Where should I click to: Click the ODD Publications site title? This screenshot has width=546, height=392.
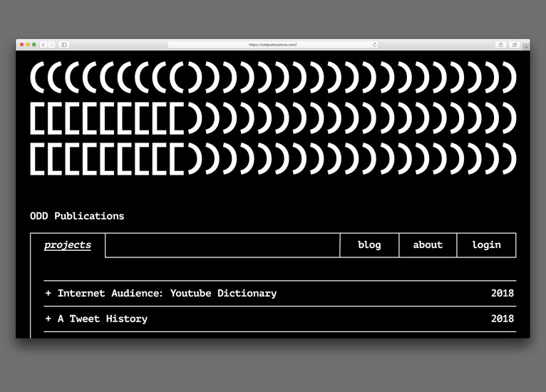click(77, 216)
